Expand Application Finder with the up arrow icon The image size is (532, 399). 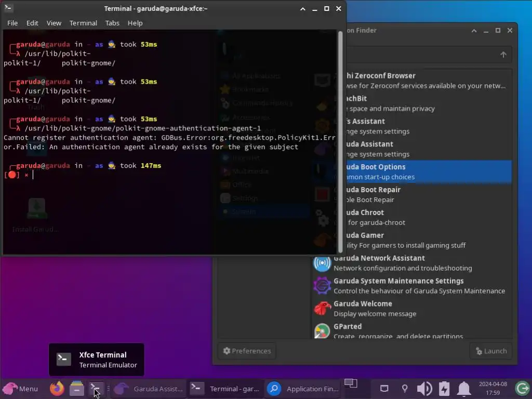[503, 55]
